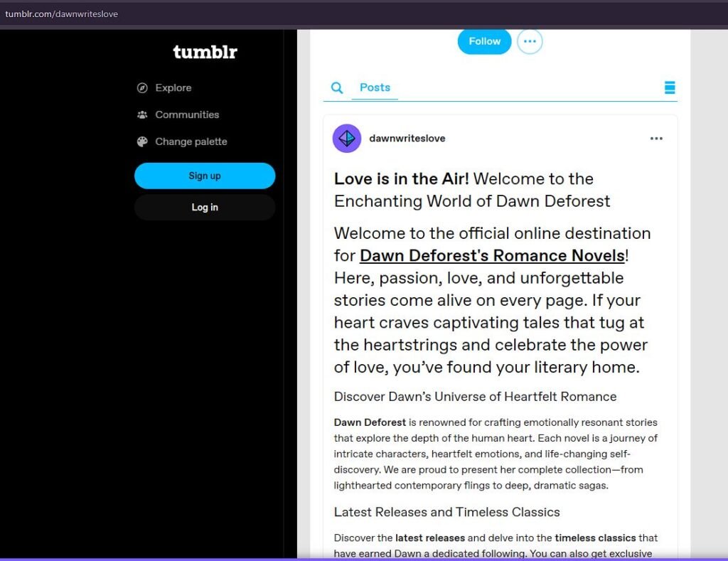The width and height of the screenshot is (728, 561).
Task: Open blog options circular ellipsis button
Action: coord(530,41)
